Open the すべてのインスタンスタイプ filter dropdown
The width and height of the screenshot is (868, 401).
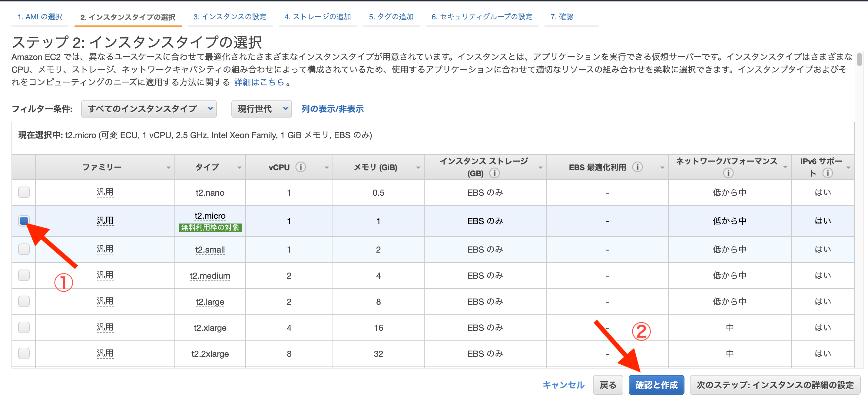click(x=149, y=109)
